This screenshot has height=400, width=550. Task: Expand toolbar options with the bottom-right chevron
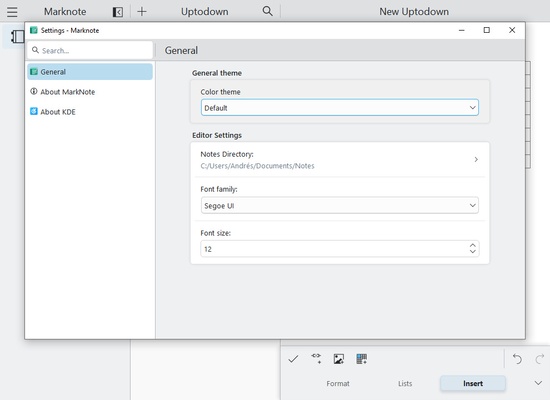coord(538,383)
